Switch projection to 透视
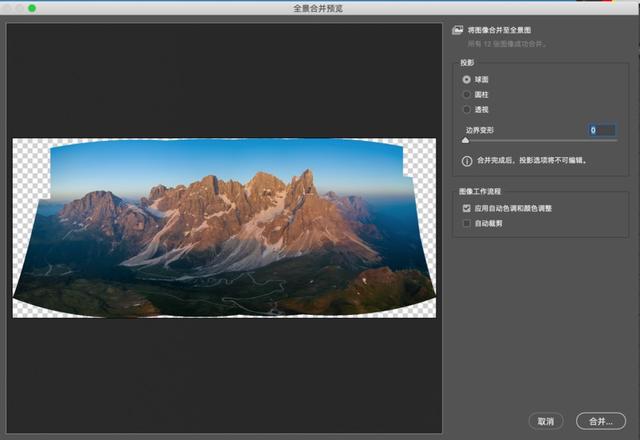Viewport: 640px width, 440px height. tap(467, 109)
